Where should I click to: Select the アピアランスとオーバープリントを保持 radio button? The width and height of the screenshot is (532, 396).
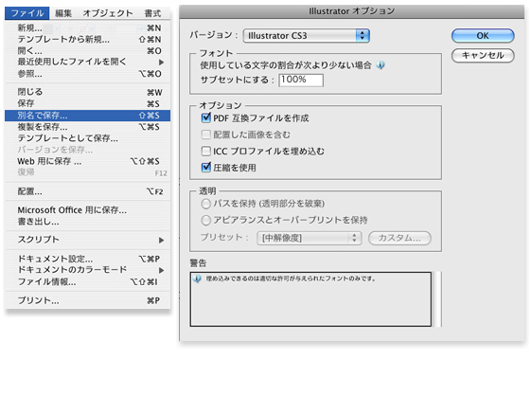point(206,220)
